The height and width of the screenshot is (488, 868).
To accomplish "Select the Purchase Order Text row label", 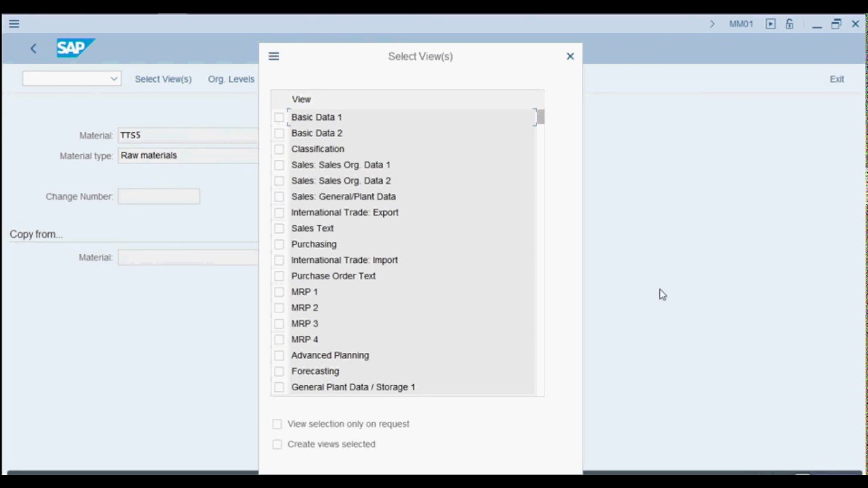I will point(334,276).
